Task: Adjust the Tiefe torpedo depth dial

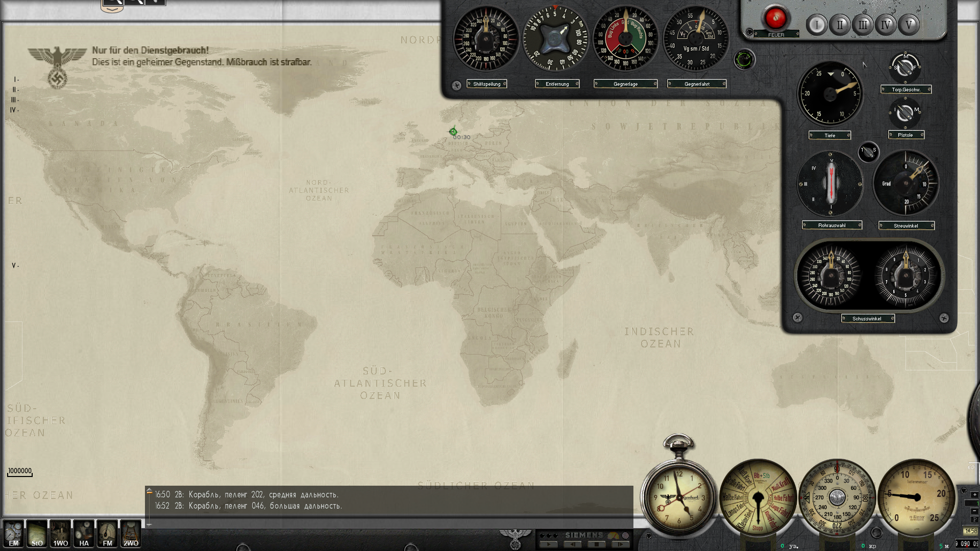Action: [x=830, y=94]
